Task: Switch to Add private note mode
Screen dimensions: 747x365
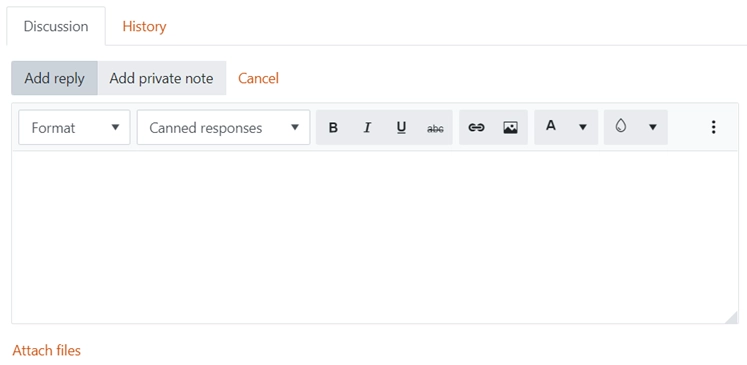Action: [162, 78]
